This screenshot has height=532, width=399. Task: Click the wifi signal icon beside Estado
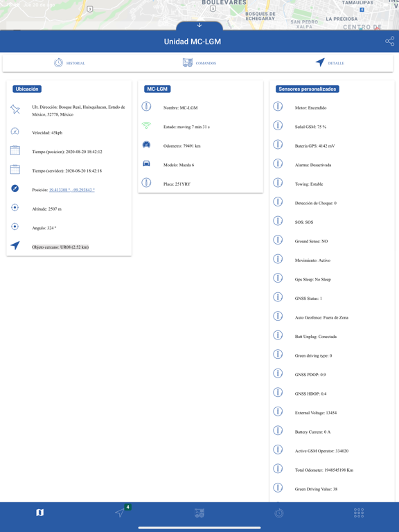(146, 125)
